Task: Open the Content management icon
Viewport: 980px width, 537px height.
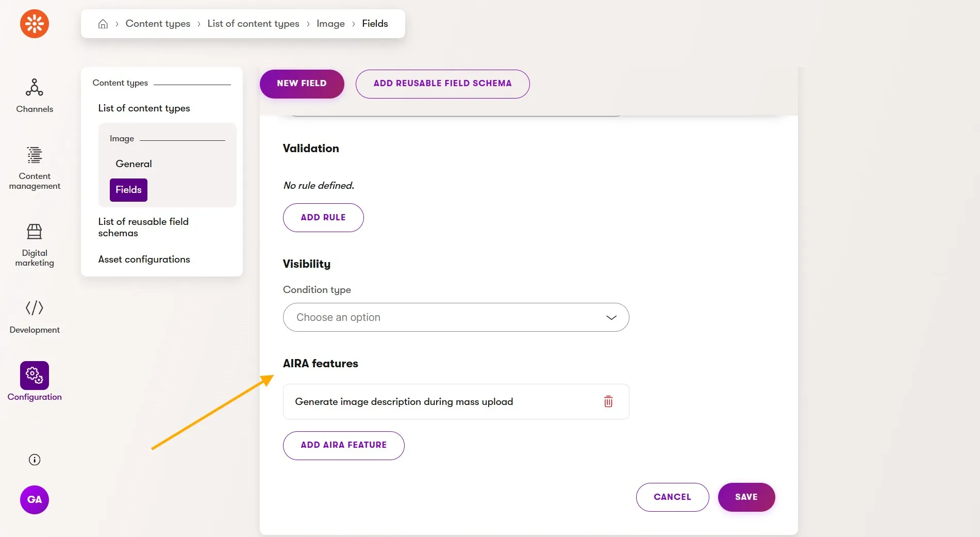Action: pyautogui.click(x=35, y=155)
